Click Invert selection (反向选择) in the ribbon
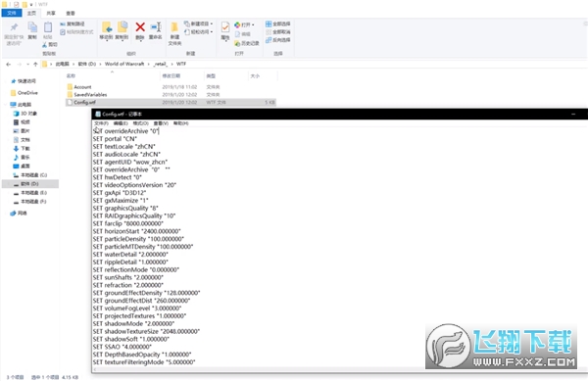Viewport: 588px width, 381px height. (278, 40)
